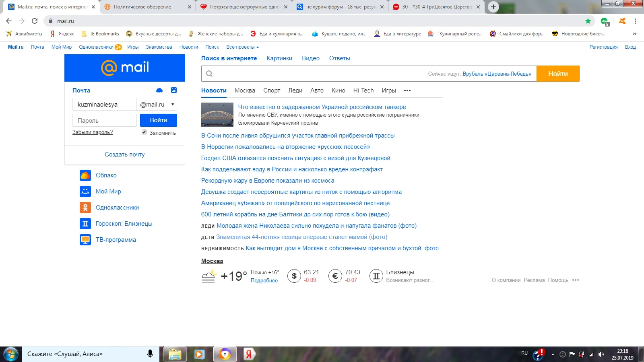
Task: Open the Облако cloud service icon
Action: click(x=85, y=175)
